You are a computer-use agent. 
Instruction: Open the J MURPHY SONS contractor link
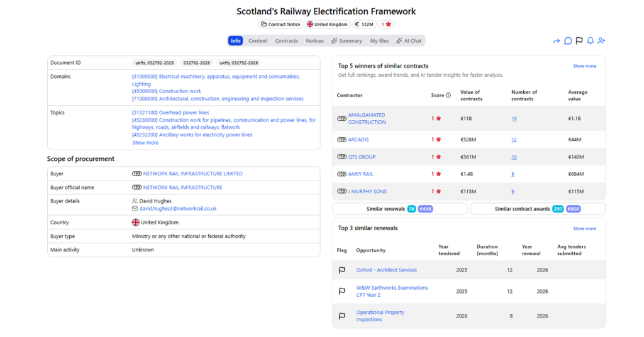click(367, 191)
